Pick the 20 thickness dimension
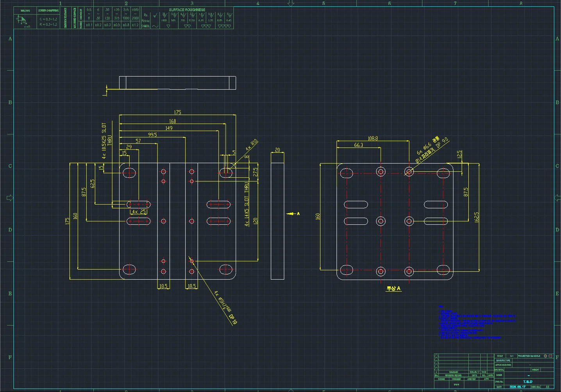 [x=277, y=150]
